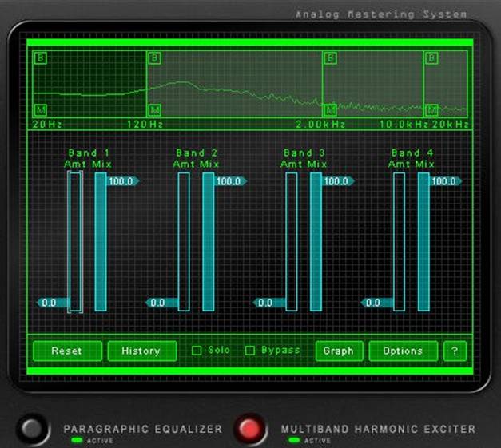Click the M icon in the 10kHz–20kHz band
This screenshot has height=448, width=501.
[x=431, y=109]
